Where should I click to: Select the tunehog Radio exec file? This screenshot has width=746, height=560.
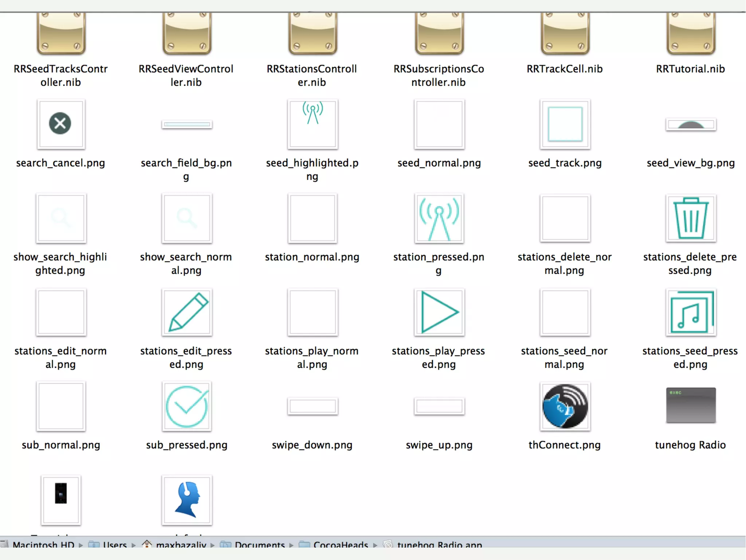pos(690,405)
